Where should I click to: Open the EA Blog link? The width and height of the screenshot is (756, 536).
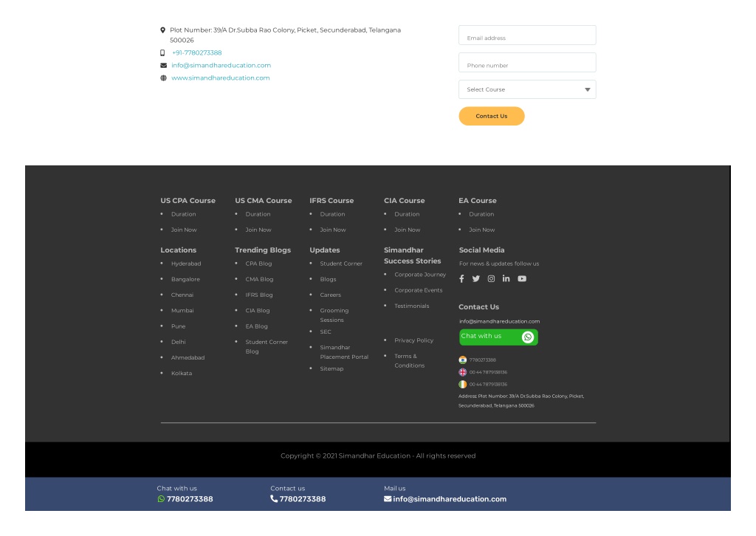click(x=256, y=326)
